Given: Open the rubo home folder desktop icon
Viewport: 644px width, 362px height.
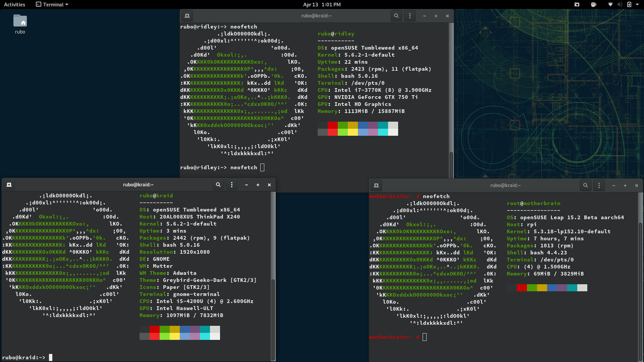Looking at the screenshot, I should (x=20, y=24).
